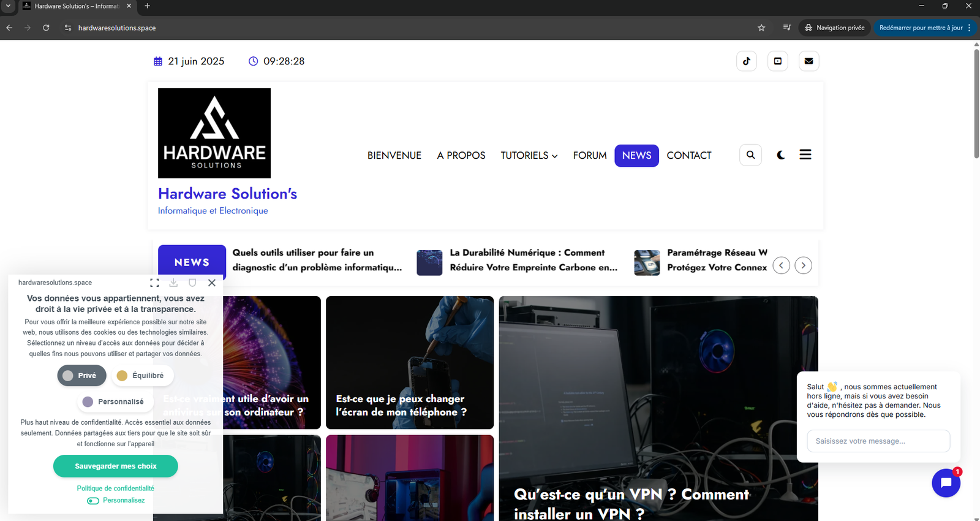Click Durabilité Numérique article thumbnail

click(x=429, y=262)
